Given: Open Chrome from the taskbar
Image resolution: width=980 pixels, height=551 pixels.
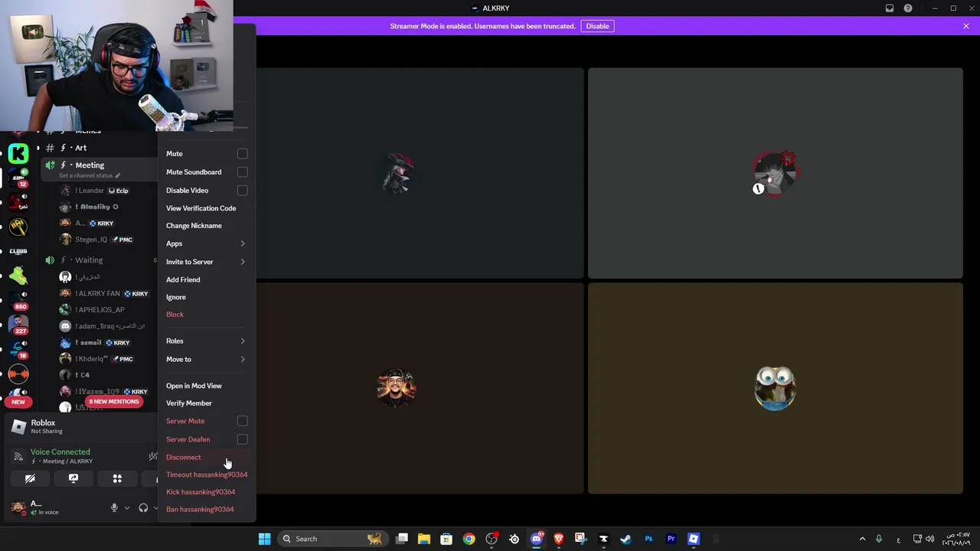Looking at the screenshot, I should point(469,539).
